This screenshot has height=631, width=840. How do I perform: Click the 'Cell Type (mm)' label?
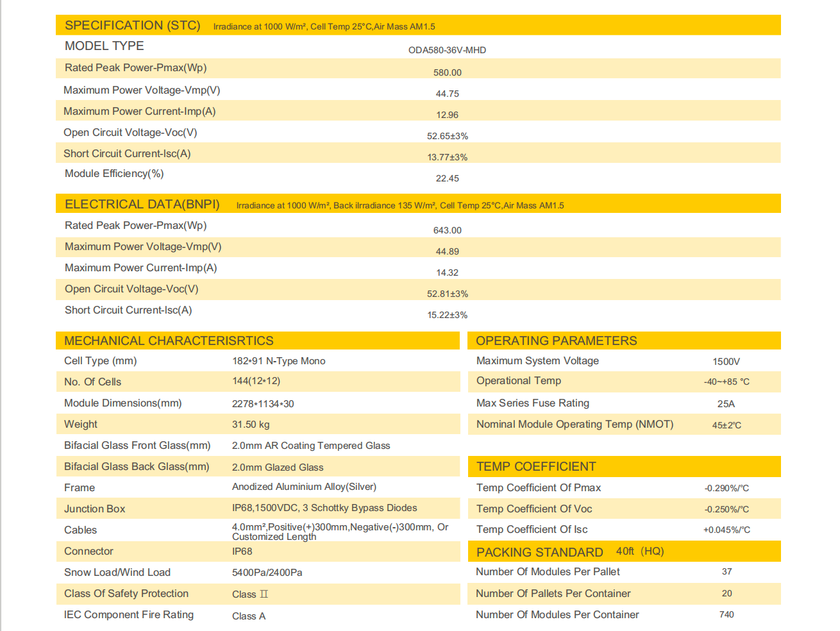point(101,361)
